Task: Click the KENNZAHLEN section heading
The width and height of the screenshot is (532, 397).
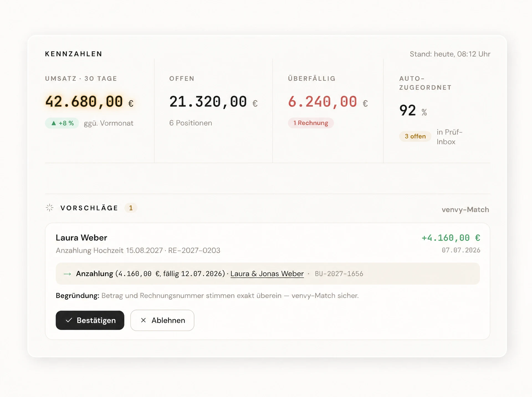Action: pyautogui.click(x=74, y=54)
